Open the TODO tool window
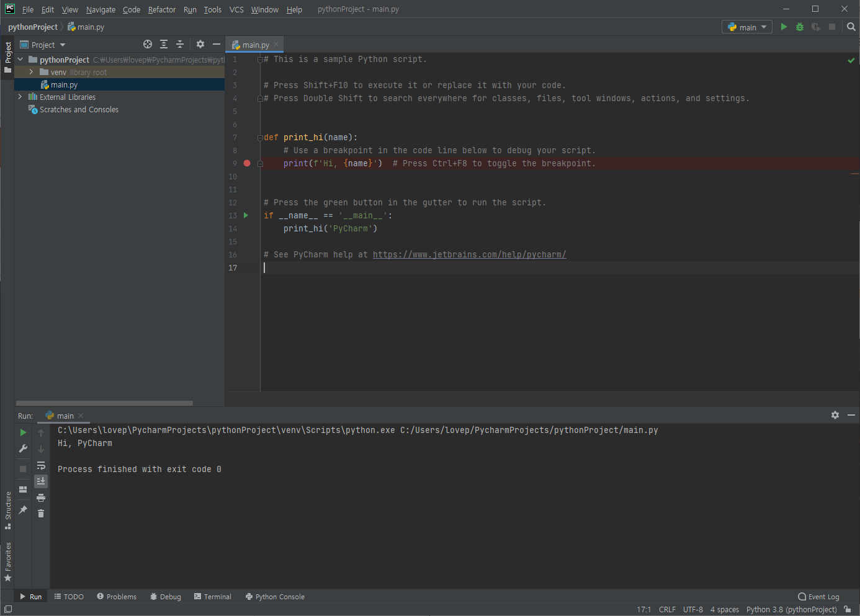 [x=69, y=596]
